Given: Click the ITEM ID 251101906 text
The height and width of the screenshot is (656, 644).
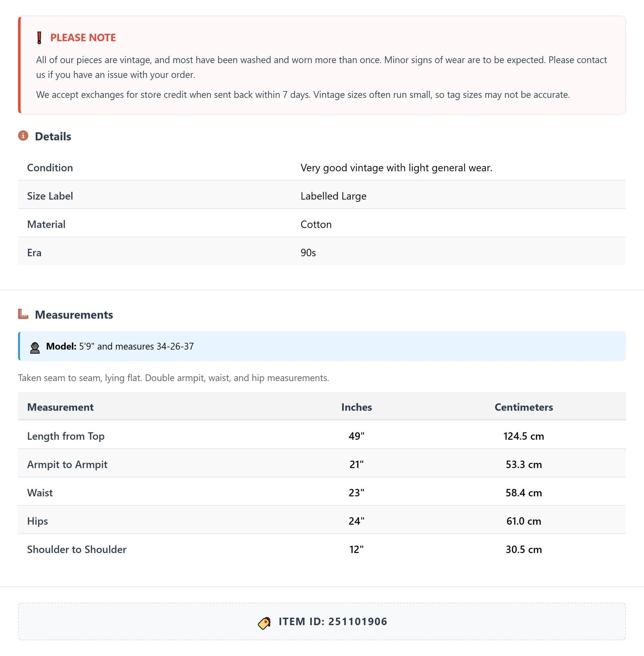Looking at the screenshot, I should click(x=333, y=621).
